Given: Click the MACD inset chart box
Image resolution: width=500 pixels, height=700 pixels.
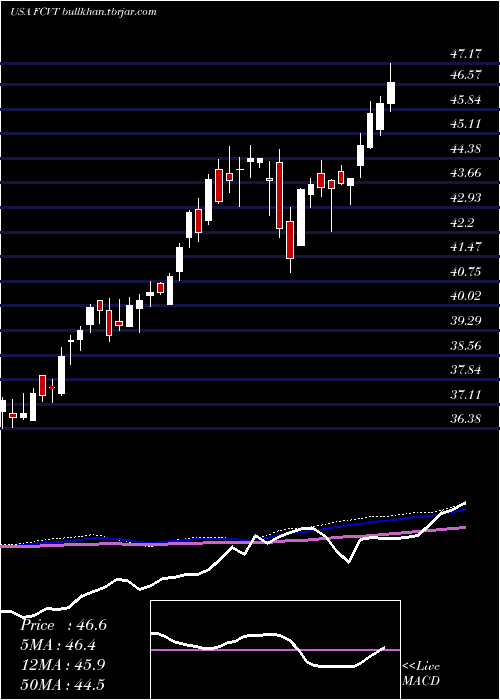Looking at the screenshot, I should point(275,650).
